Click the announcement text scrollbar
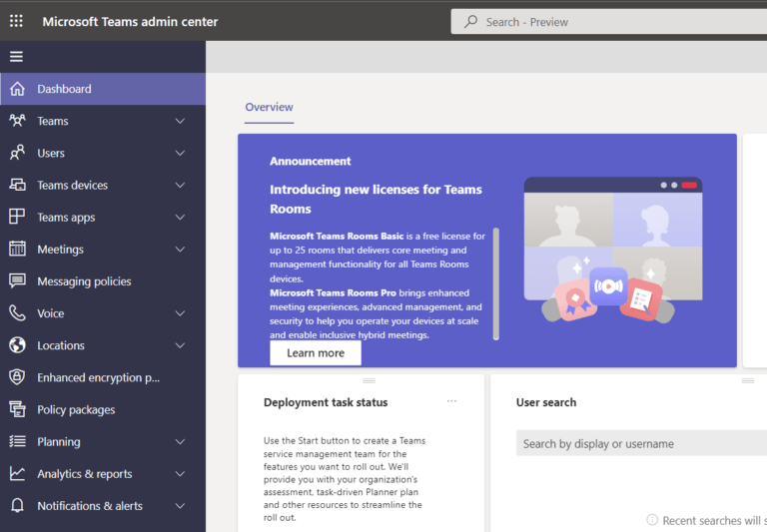This screenshot has height=532, width=767. 496,283
